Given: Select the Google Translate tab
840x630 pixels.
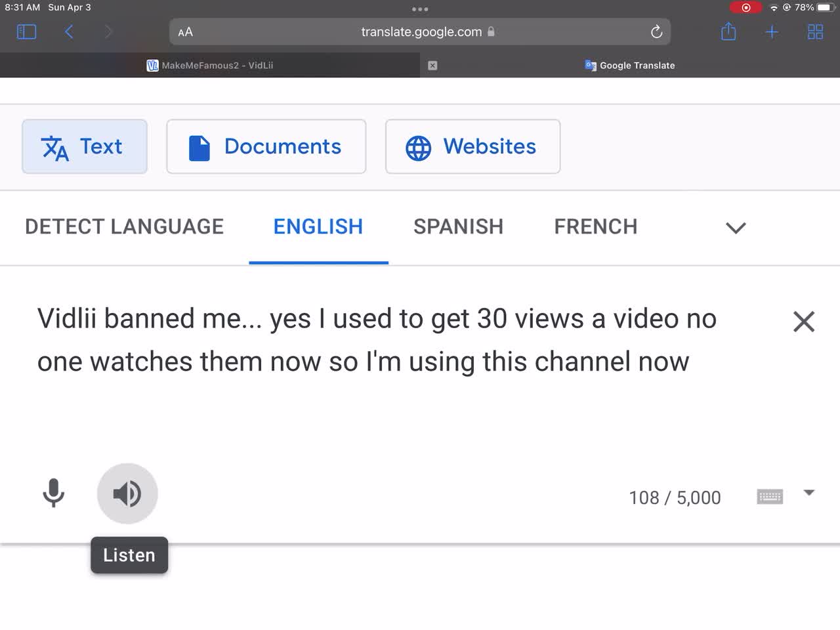Looking at the screenshot, I should point(630,65).
